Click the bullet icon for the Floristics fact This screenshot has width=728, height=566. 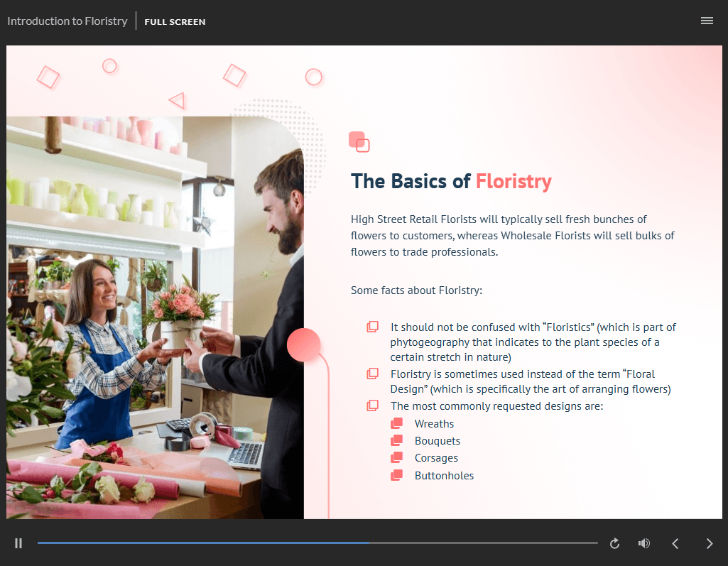(372, 327)
